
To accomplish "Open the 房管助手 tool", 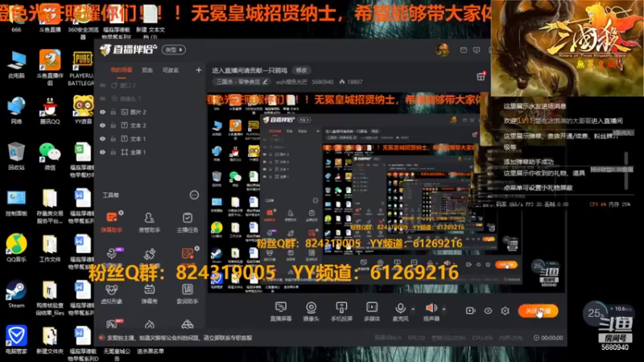I will 150,222.
